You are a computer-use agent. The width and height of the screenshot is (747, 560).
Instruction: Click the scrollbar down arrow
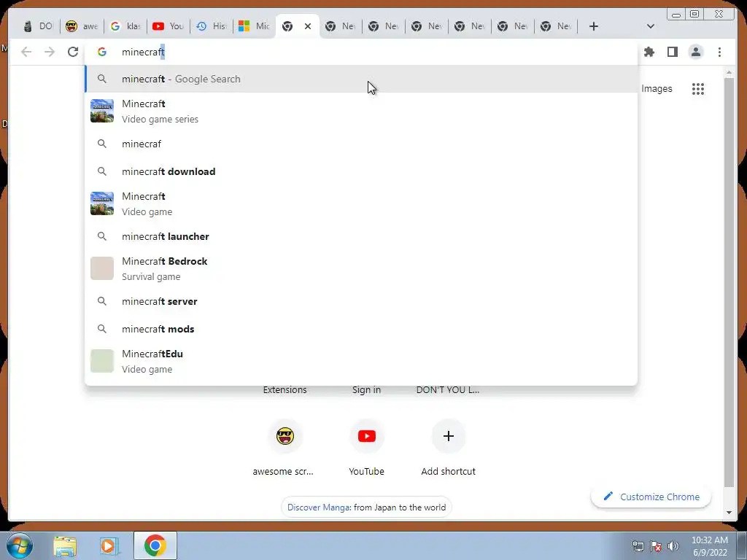pyautogui.click(x=729, y=513)
